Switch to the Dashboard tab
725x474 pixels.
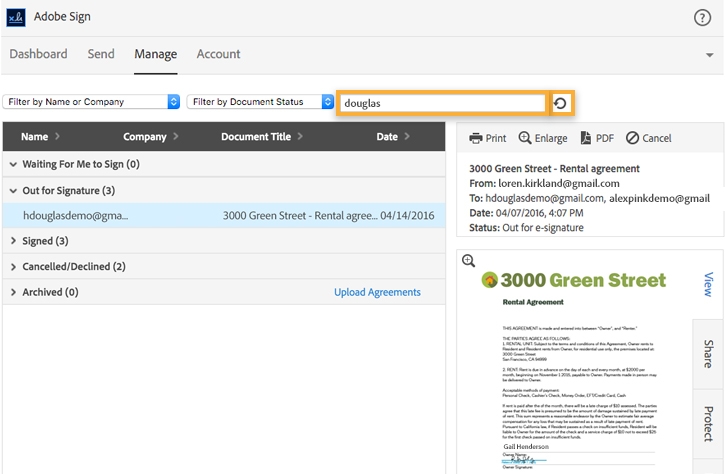38,54
